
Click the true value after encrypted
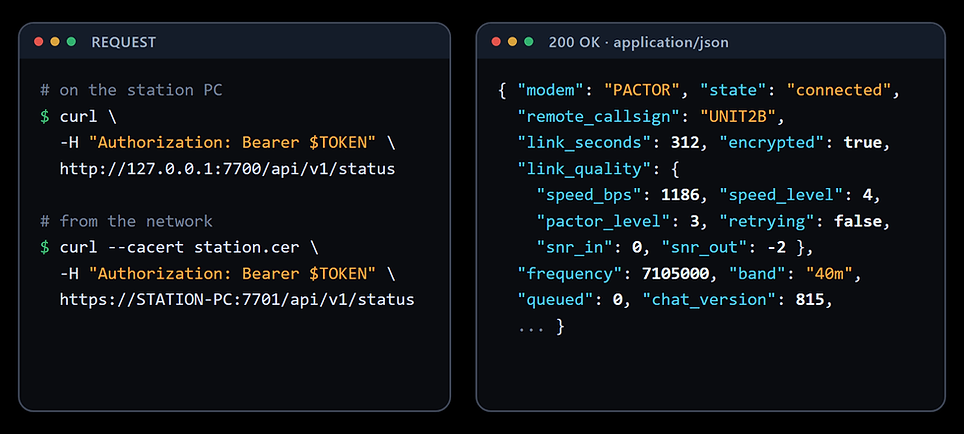863,143
